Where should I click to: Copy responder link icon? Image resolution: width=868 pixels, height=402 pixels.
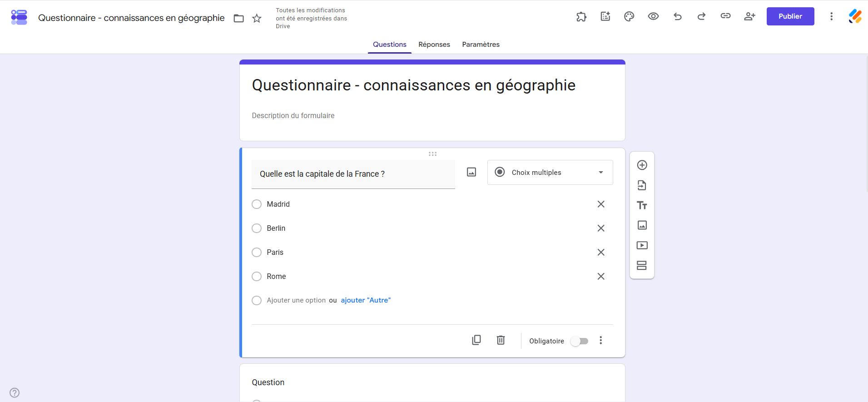(725, 16)
